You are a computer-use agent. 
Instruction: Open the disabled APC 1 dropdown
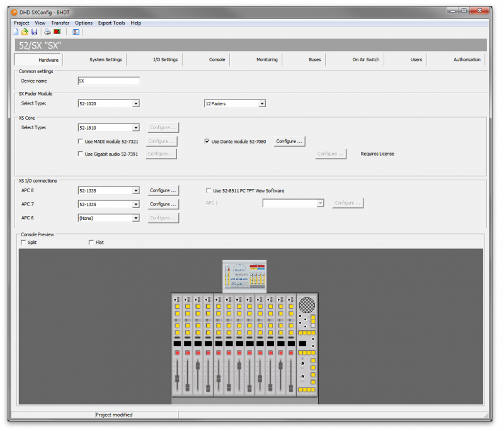pyautogui.click(x=293, y=203)
